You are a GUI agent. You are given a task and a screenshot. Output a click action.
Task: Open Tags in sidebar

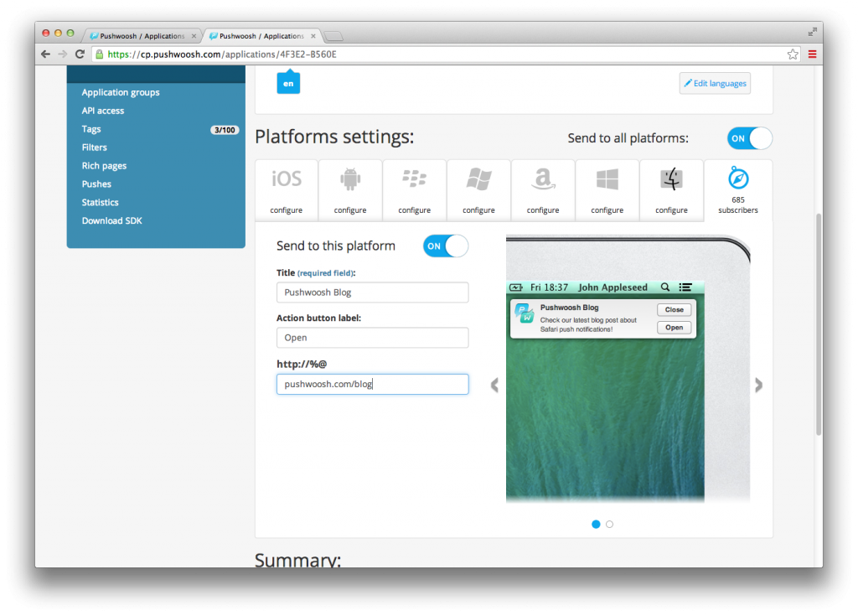point(91,129)
